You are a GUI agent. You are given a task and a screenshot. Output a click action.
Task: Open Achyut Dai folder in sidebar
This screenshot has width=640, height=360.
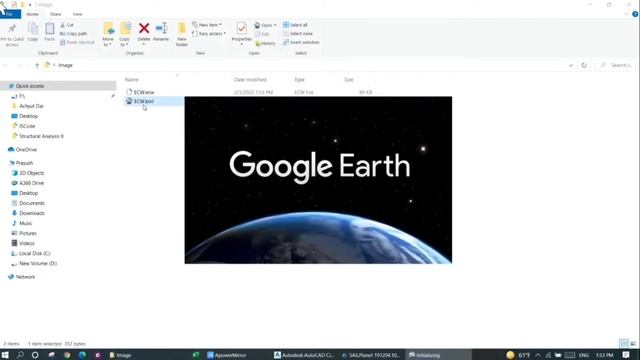coord(31,106)
